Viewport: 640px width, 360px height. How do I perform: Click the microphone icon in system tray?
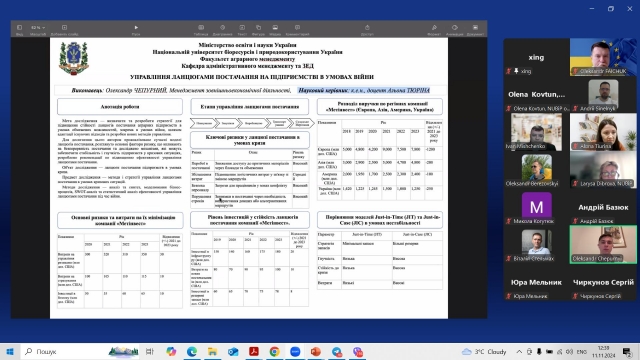(x=539, y=351)
